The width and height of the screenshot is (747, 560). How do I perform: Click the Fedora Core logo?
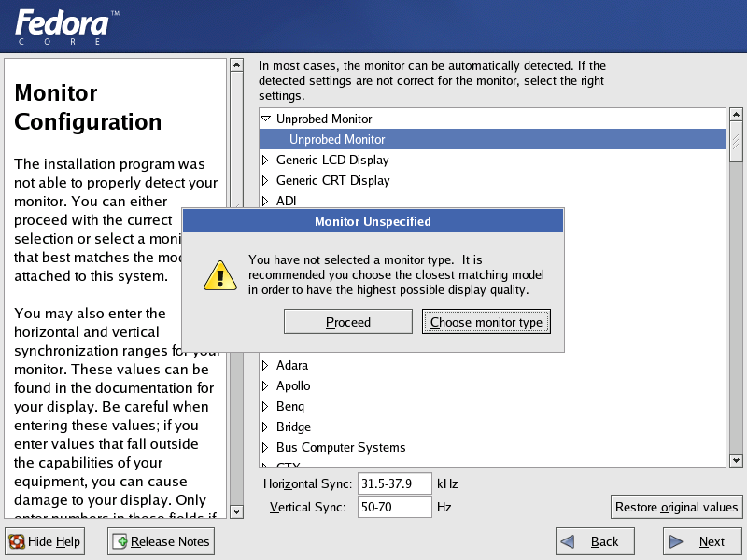[66, 27]
